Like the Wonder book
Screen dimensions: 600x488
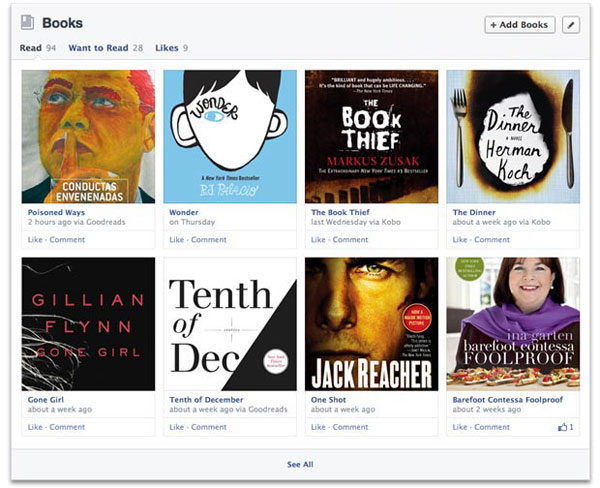pos(176,240)
